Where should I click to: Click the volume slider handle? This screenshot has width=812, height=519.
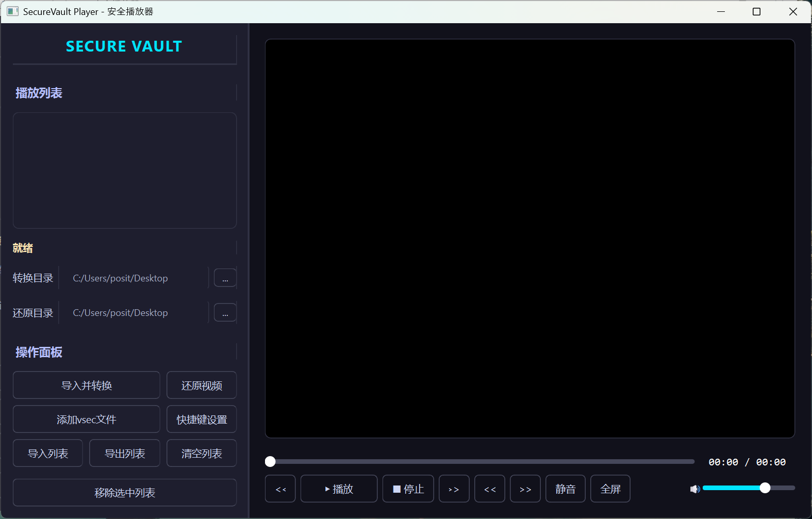(x=765, y=488)
